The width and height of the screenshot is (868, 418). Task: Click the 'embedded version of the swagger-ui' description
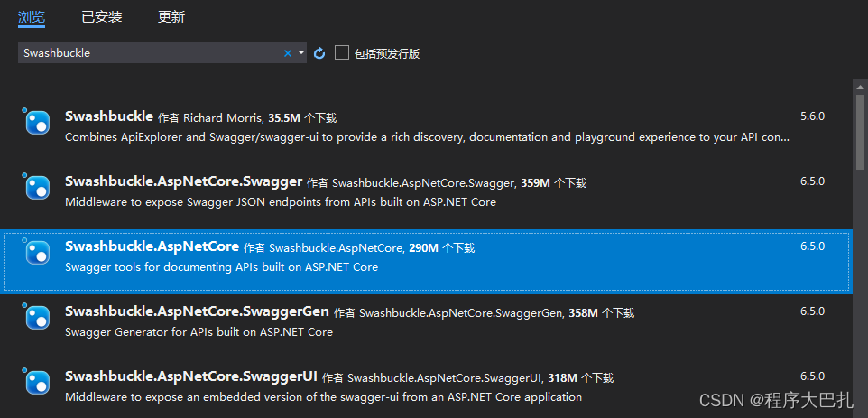pos(323,397)
